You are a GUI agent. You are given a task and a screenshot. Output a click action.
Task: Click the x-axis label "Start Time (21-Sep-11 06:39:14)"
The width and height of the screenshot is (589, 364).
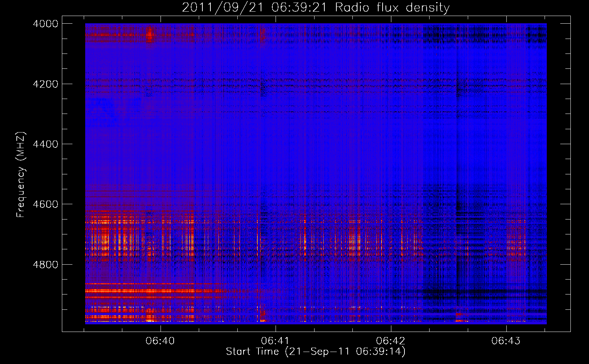[x=316, y=352]
